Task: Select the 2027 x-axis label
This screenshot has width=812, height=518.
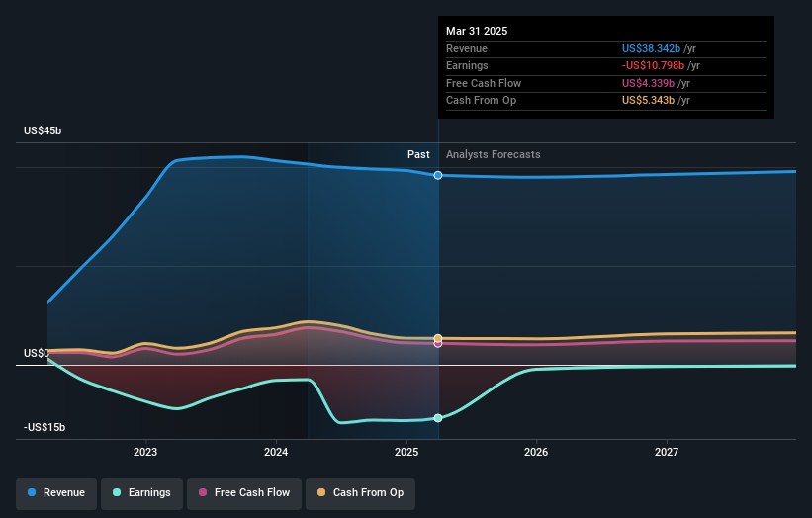Action: 667,452
